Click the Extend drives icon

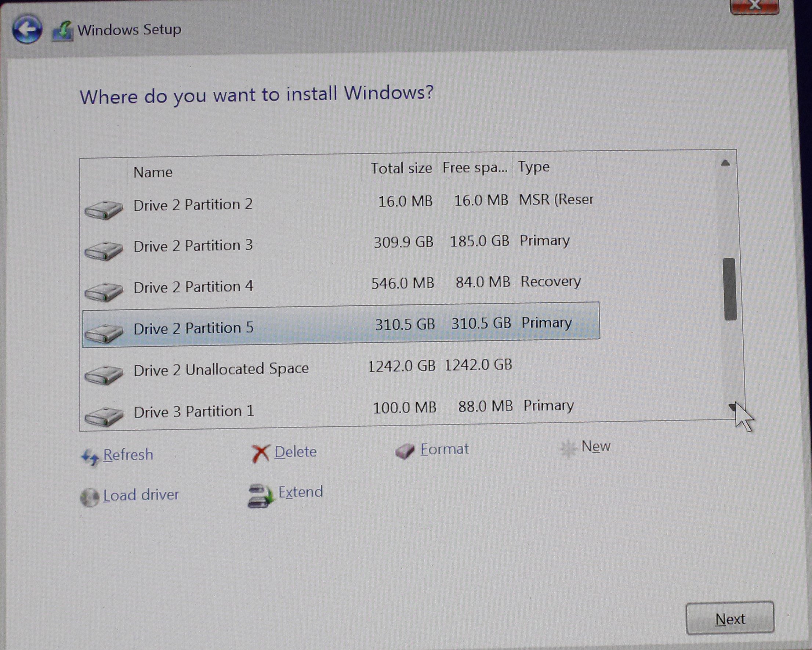(261, 495)
